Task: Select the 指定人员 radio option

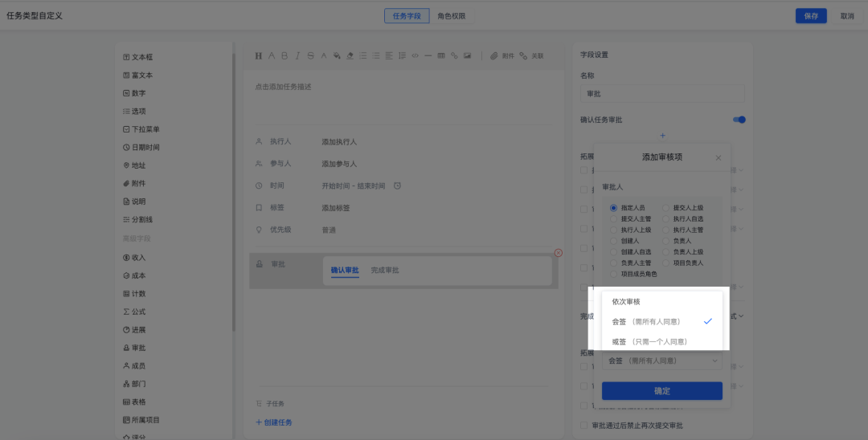Action: click(x=614, y=208)
